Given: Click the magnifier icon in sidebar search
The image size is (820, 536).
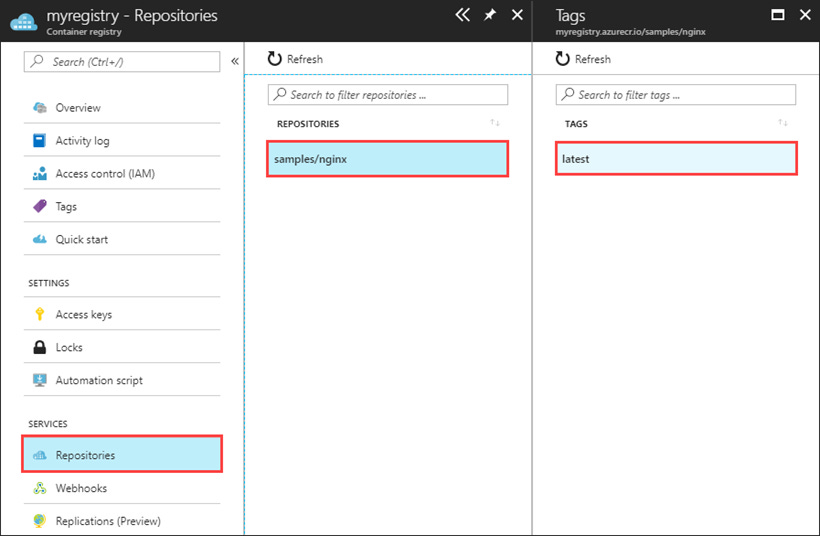Looking at the screenshot, I should (37, 61).
